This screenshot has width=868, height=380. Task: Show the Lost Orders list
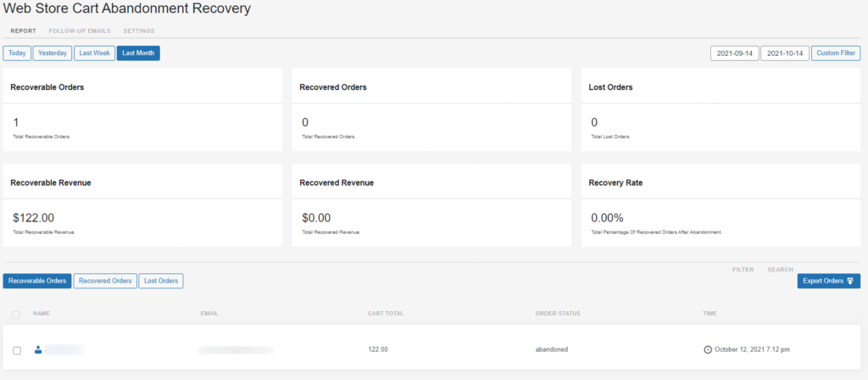click(161, 281)
